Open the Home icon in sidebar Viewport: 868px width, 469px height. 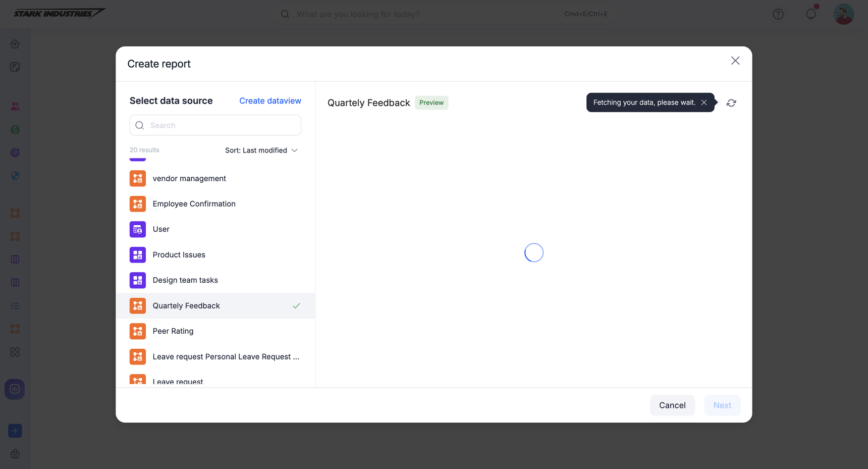15,44
